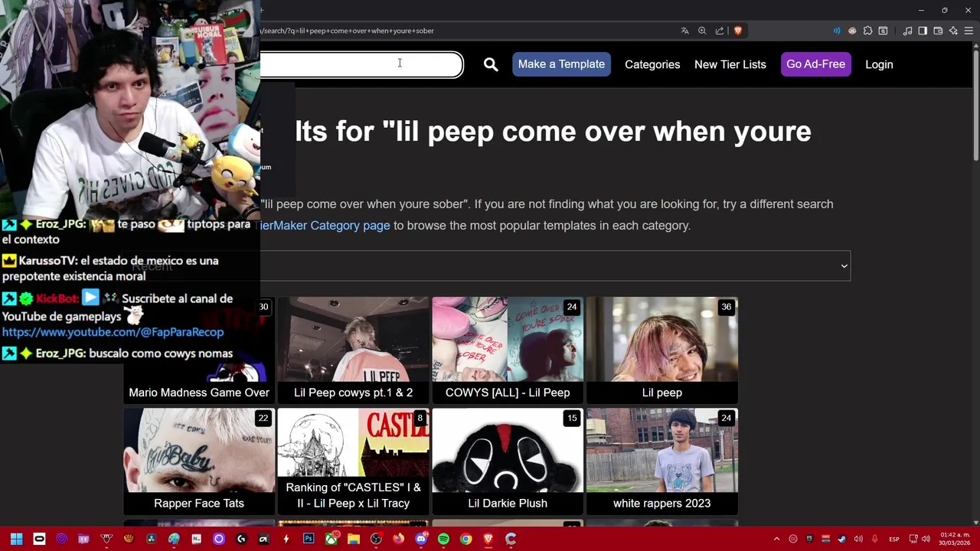Click the microphone tray icon
980x551 pixels.
(874, 539)
